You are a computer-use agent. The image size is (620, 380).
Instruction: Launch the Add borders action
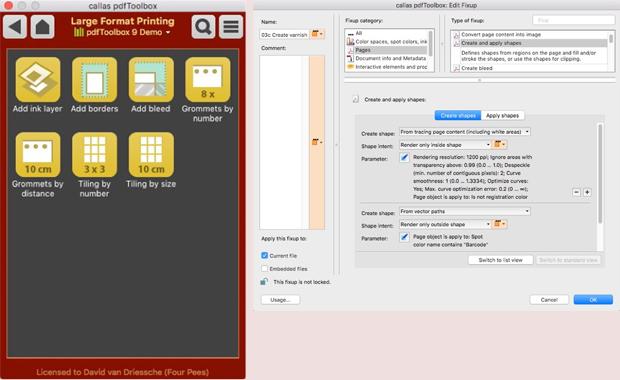(94, 79)
